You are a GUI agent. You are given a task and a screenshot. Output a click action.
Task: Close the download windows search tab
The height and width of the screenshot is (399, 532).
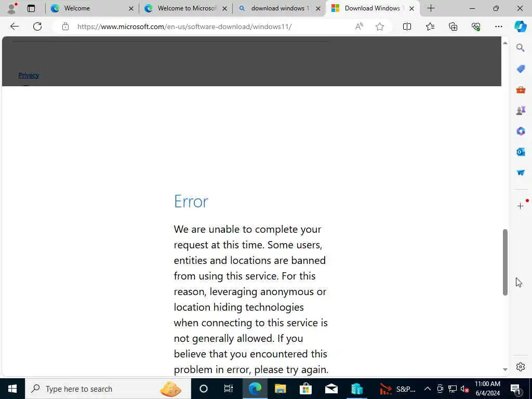pyautogui.click(x=318, y=8)
